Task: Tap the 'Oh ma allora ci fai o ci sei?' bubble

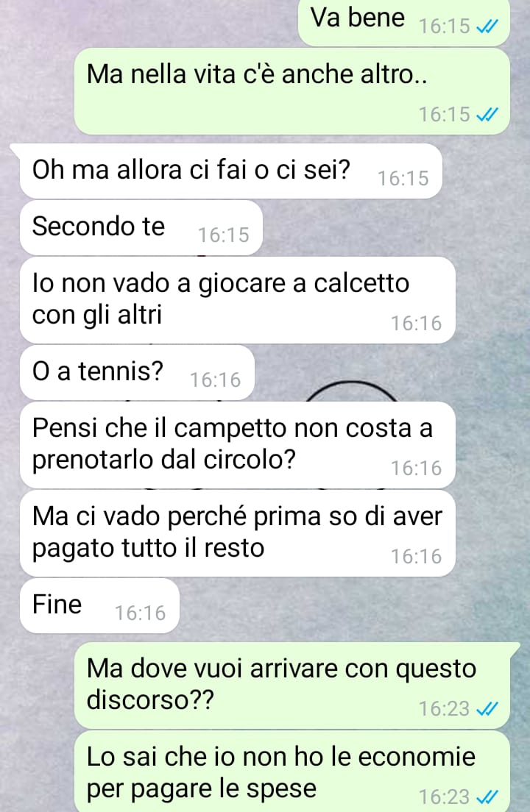Action: point(230,171)
